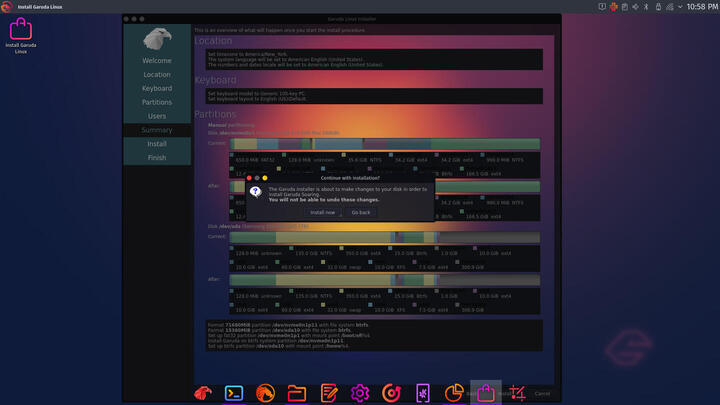Click the battery tray icon
The image size is (720, 405).
[658, 6]
